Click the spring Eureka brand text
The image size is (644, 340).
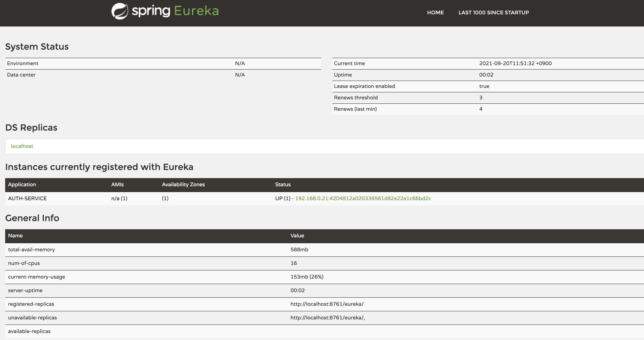point(175,11)
